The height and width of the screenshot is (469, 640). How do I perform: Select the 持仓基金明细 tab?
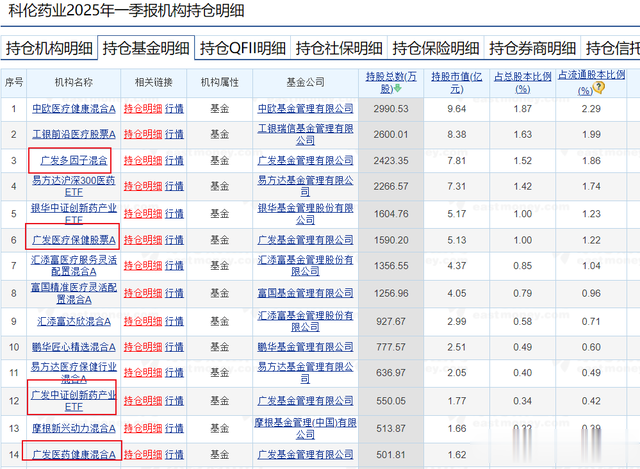coord(145,48)
